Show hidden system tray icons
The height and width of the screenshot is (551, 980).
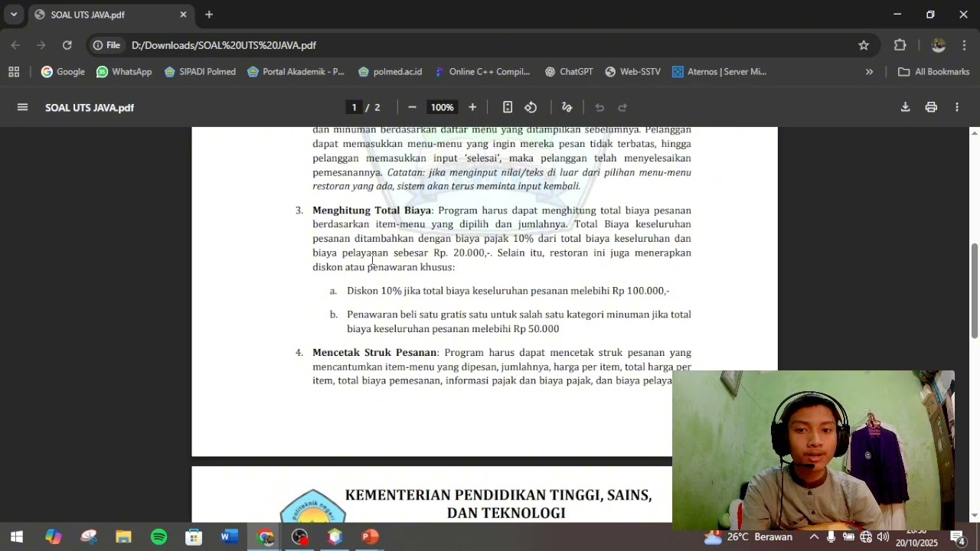(x=814, y=536)
